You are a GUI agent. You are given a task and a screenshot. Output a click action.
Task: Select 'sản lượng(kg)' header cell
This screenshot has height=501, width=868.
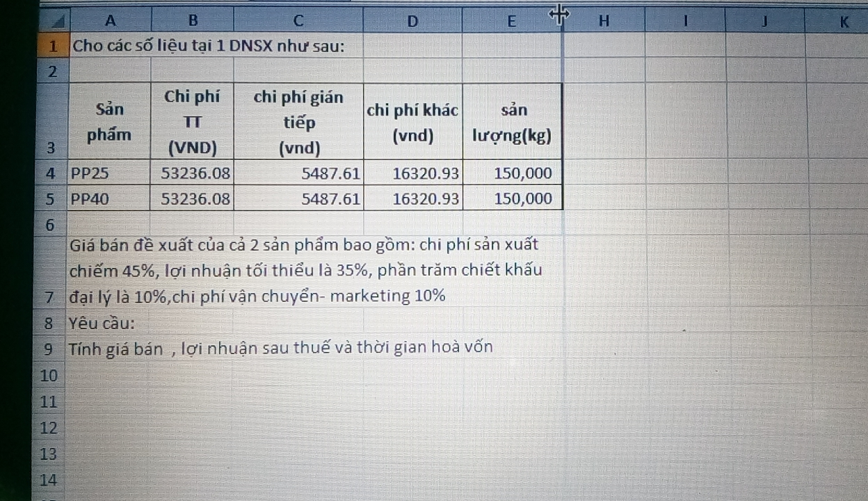click(x=512, y=122)
